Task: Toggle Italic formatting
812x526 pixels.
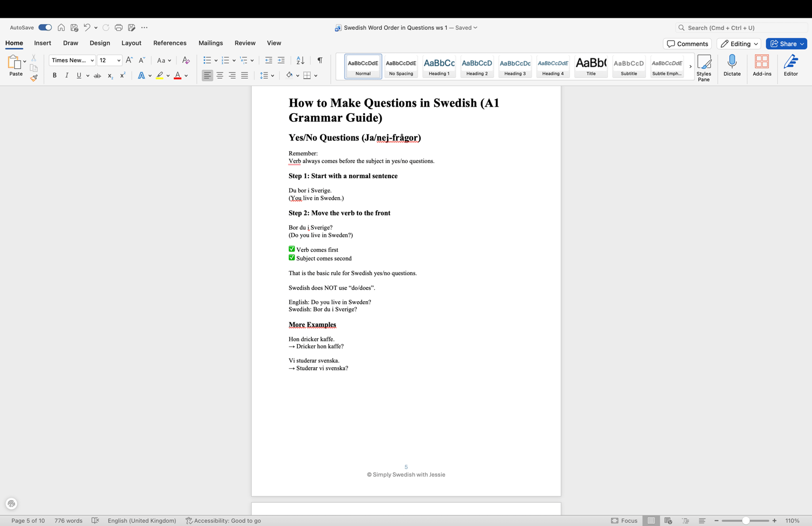Action: pyautogui.click(x=67, y=76)
